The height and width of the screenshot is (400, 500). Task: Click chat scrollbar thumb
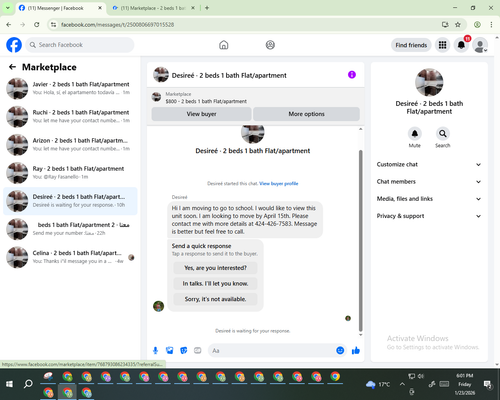360,240
